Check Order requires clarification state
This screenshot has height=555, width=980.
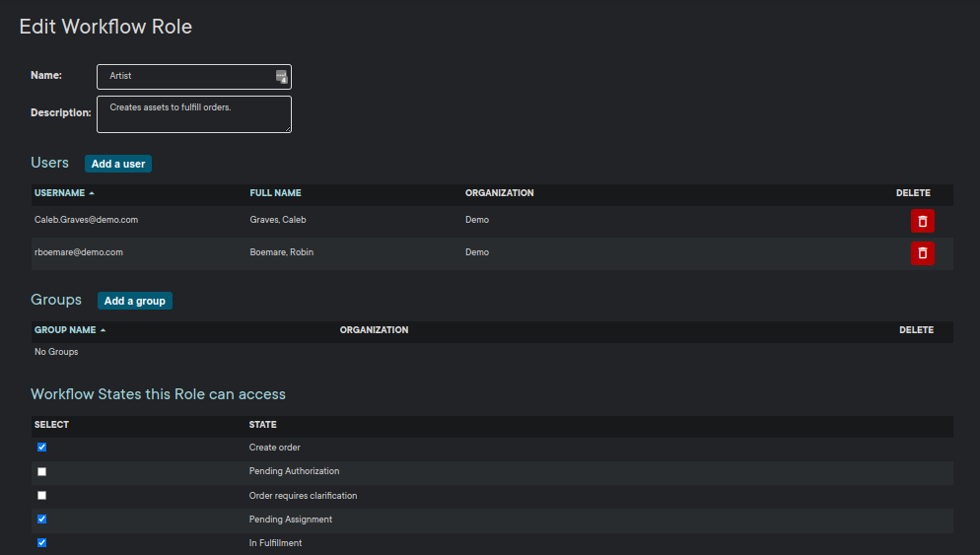click(41, 495)
